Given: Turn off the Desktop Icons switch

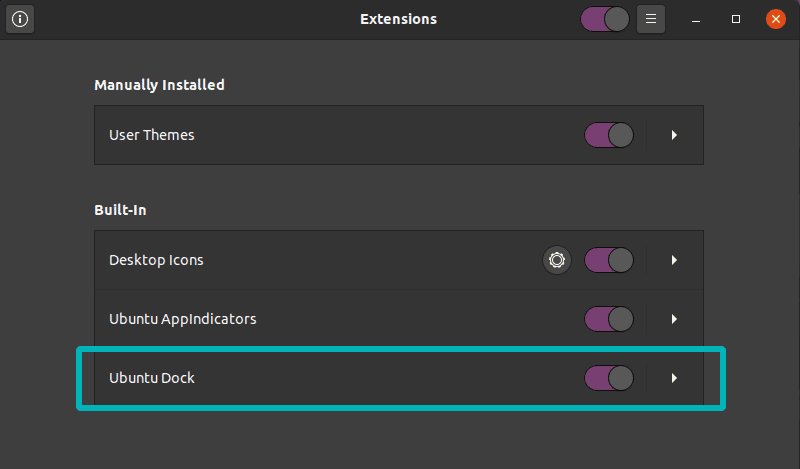Looking at the screenshot, I should pyautogui.click(x=609, y=260).
